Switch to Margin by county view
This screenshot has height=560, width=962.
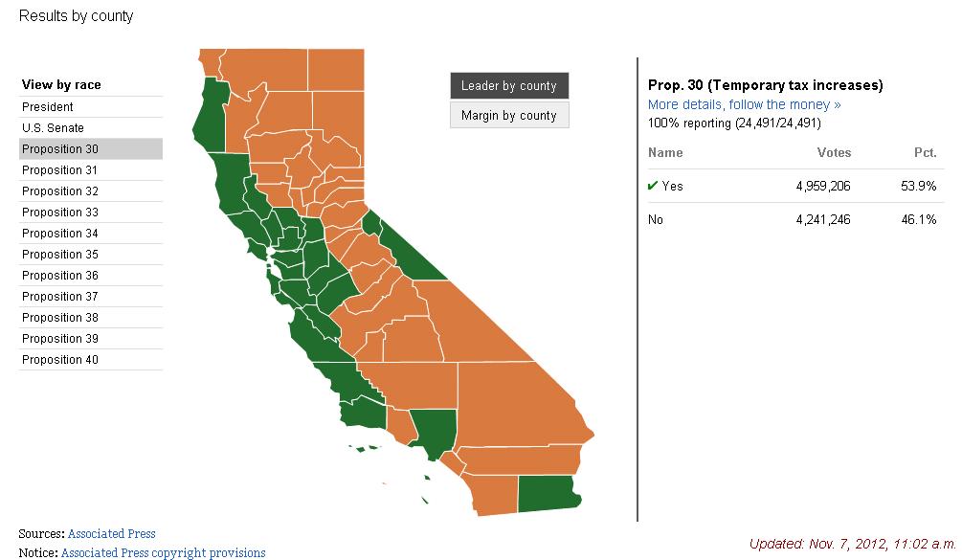pyautogui.click(x=509, y=116)
